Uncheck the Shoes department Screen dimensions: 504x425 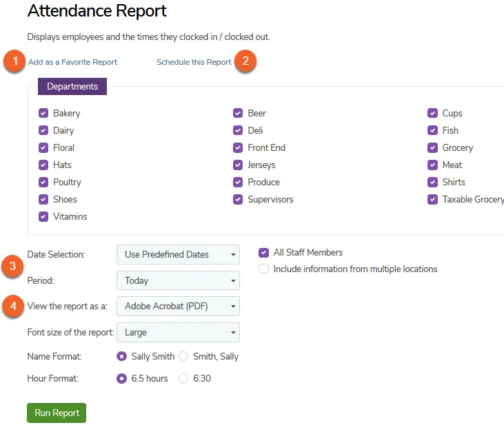click(x=43, y=200)
